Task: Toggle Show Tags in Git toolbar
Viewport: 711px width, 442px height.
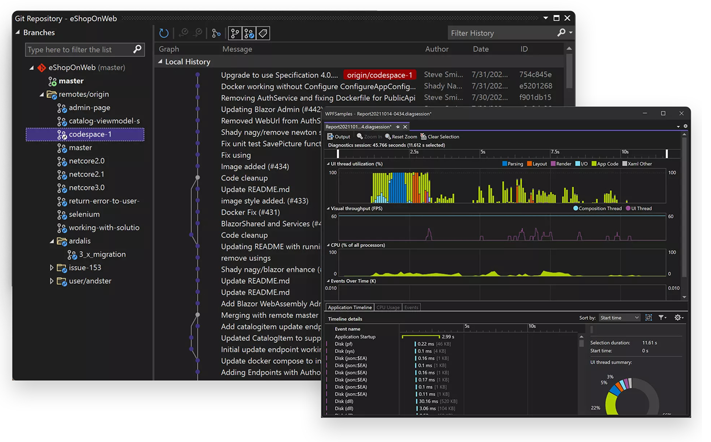Action: [263, 33]
